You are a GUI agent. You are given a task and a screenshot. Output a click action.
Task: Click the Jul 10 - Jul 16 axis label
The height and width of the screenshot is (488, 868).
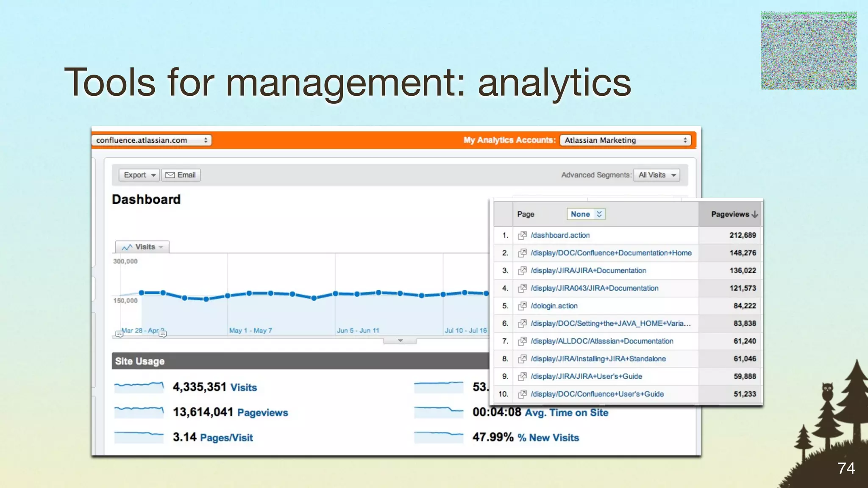pos(466,330)
